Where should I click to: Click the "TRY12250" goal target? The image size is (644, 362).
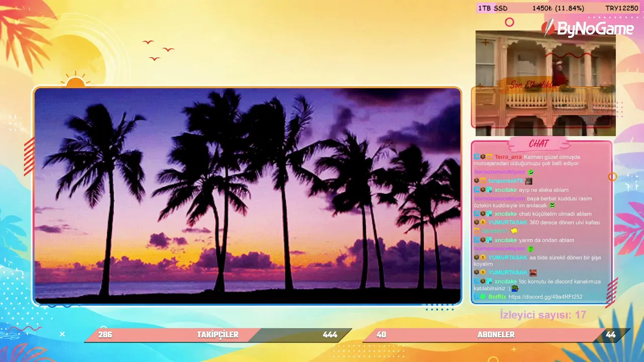pyautogui.click(x=622, y=8)
